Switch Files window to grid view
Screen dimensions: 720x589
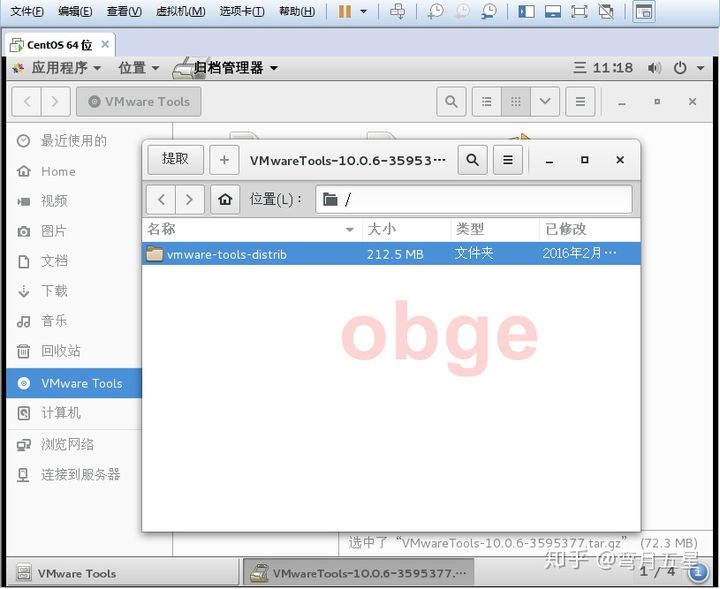pos(516,101)
